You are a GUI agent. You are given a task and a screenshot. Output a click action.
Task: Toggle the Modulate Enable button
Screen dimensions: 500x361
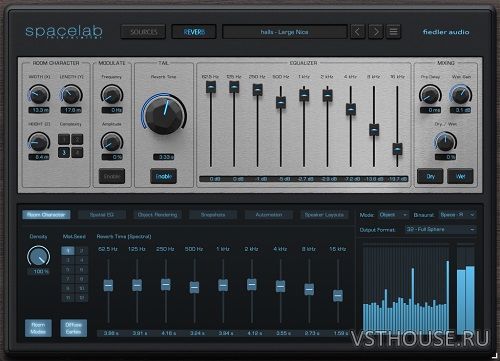[x=112, y=176]
